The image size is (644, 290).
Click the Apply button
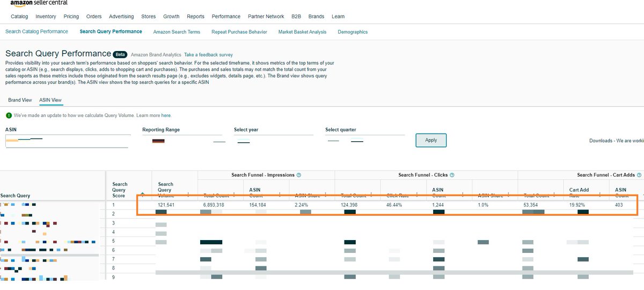click(x=431, y=140)
